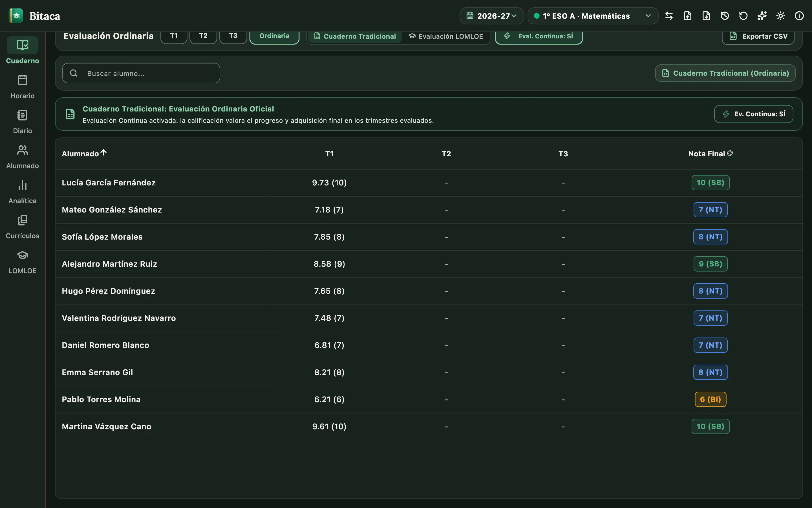Screen dimensions: 812x508
Task: Toggle the light theme sun icon
Action: click(780, 16)
